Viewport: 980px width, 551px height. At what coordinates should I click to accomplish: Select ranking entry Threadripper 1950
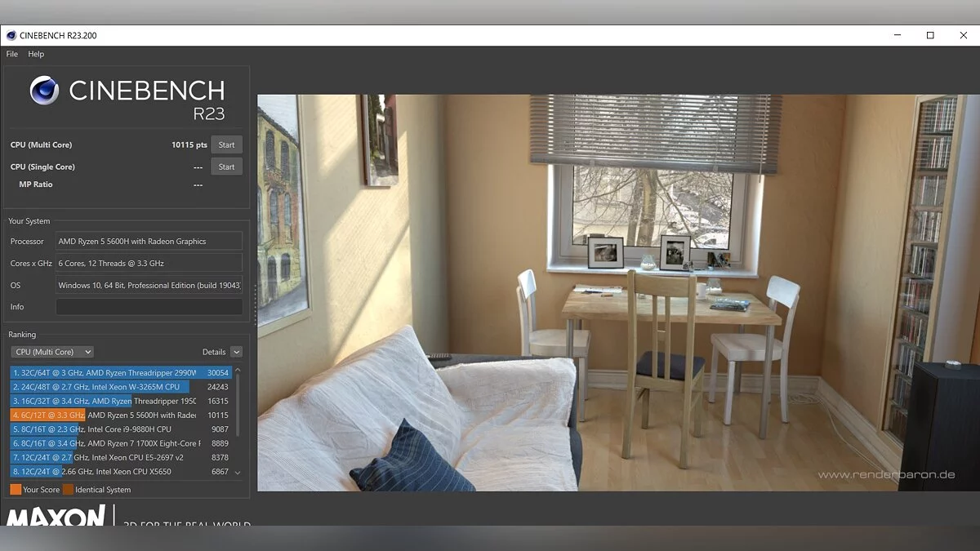point(121,401)
